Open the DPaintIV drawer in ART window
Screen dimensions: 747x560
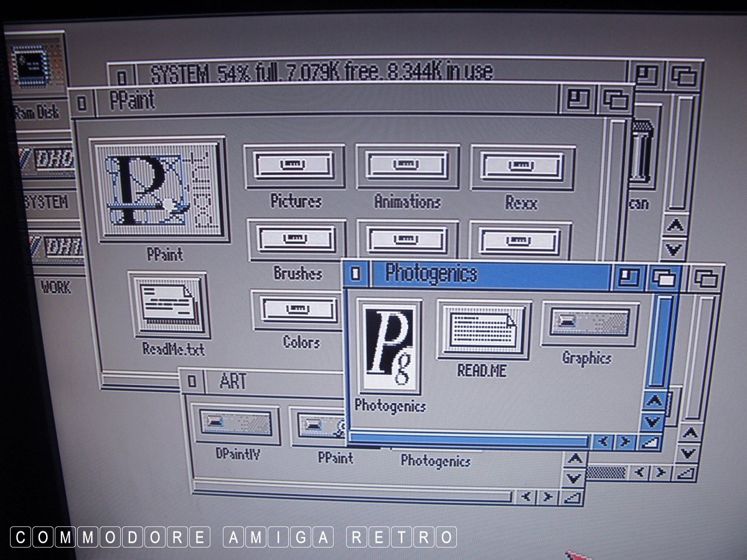point(235,424)
